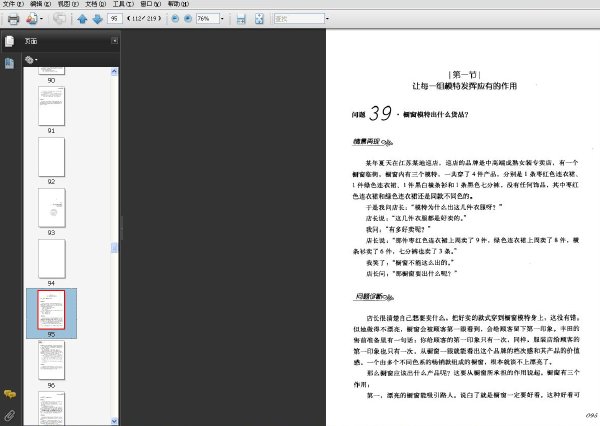Click the page count text 112/219
The width and height of the screenshot is (600, 426).
144,18
